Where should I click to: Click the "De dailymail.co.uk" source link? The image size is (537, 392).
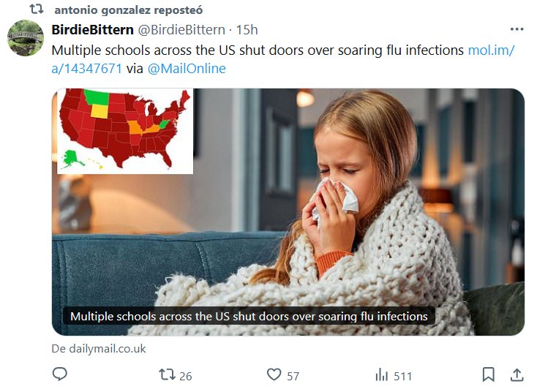pyautogui.click(x=99, y=349)
